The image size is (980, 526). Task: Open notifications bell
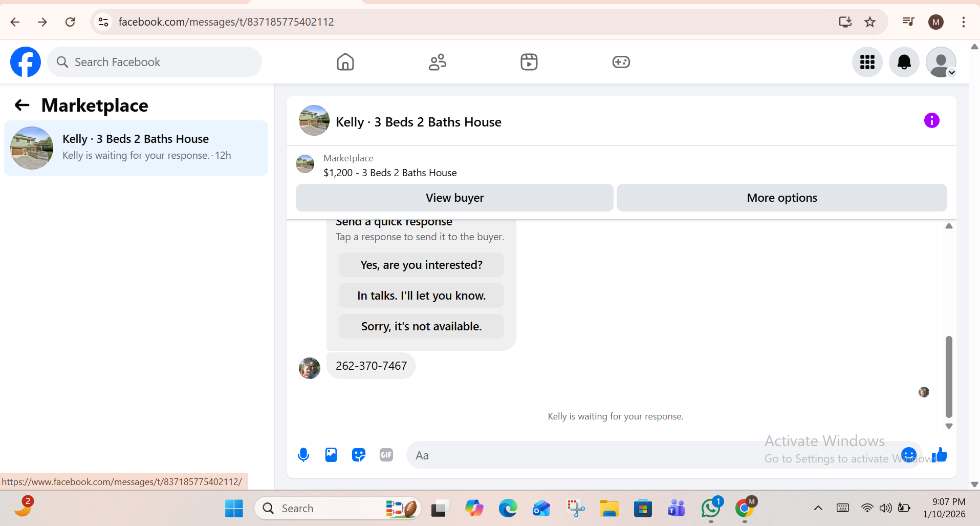click(x=904, y=62)
